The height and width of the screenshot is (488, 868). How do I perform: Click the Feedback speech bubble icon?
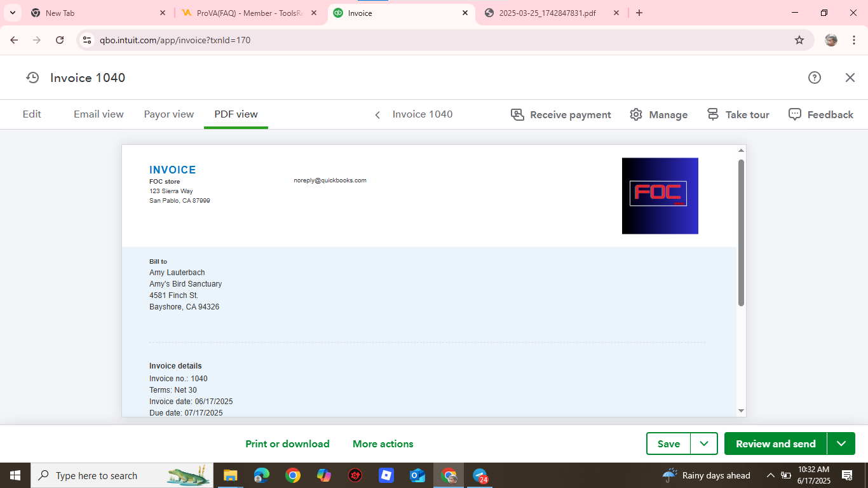(x=795, y=114)
